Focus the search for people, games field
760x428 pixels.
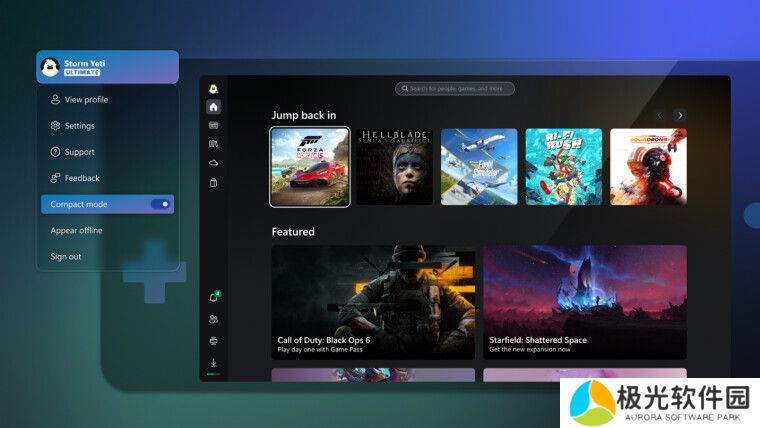tap(455, 89)
